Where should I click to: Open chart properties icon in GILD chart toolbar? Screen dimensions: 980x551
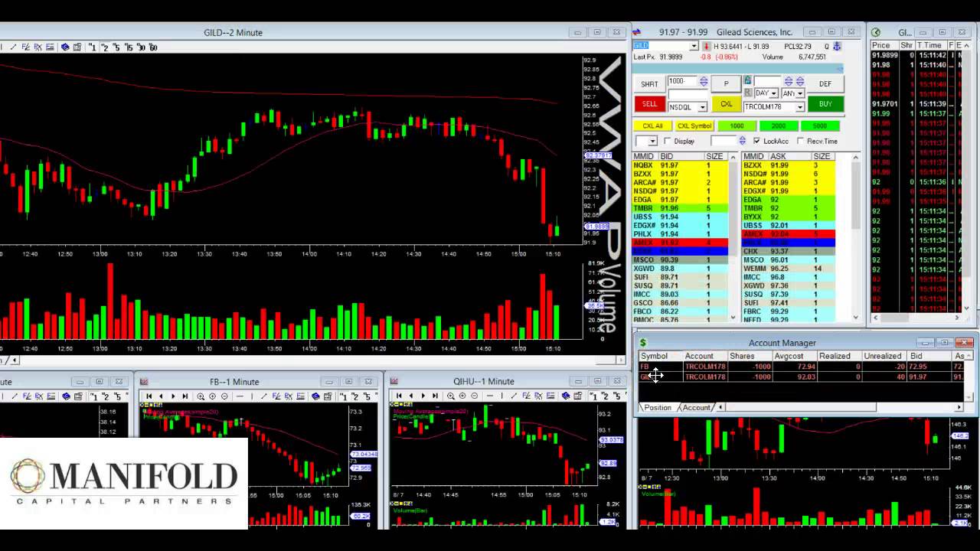click(x=77, y=47)
